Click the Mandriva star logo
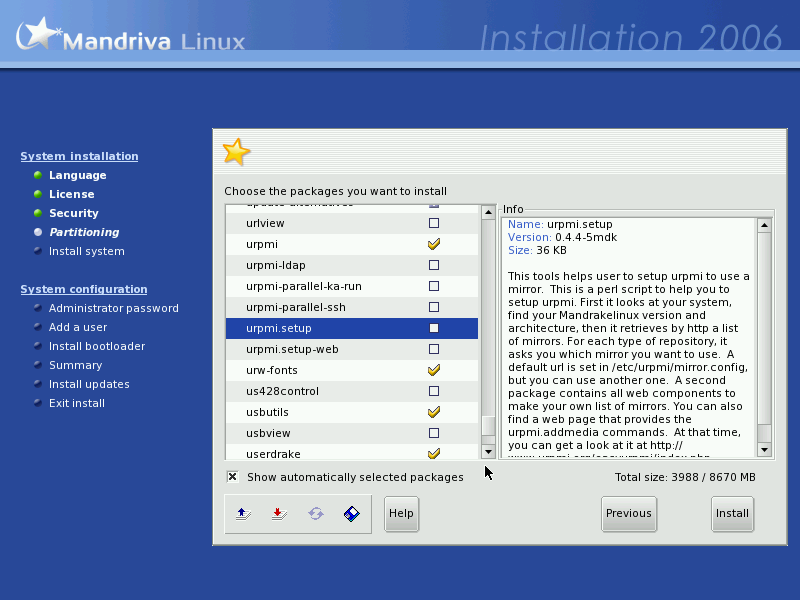This screenshot has width=800, height=600. pyautogui.click(x=37, y=34)
